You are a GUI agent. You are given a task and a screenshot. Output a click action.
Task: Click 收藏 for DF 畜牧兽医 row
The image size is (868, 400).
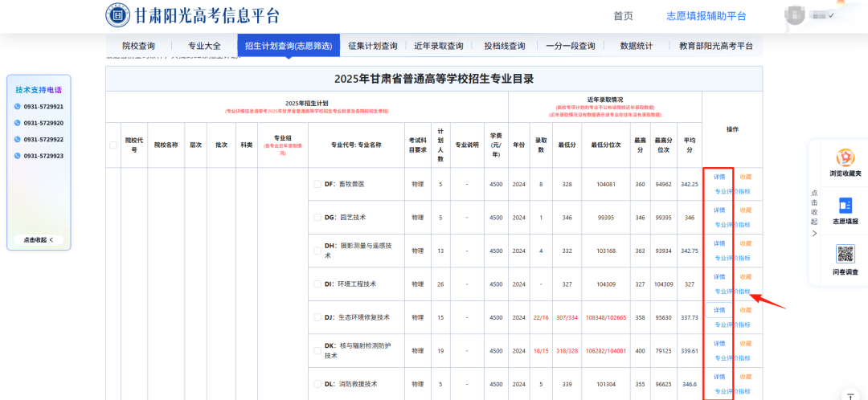tap(746, 177)
